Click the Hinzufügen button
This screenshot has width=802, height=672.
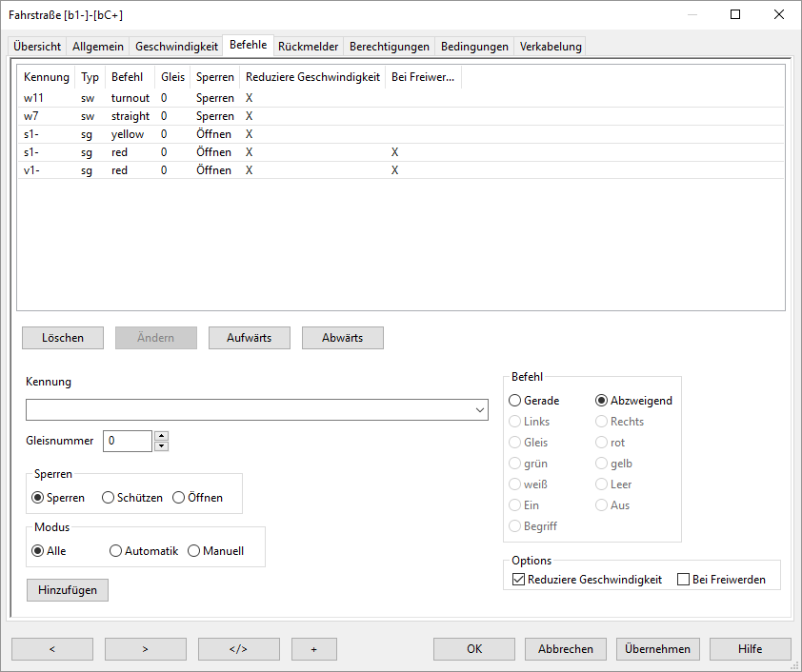(x=68, y=590)
